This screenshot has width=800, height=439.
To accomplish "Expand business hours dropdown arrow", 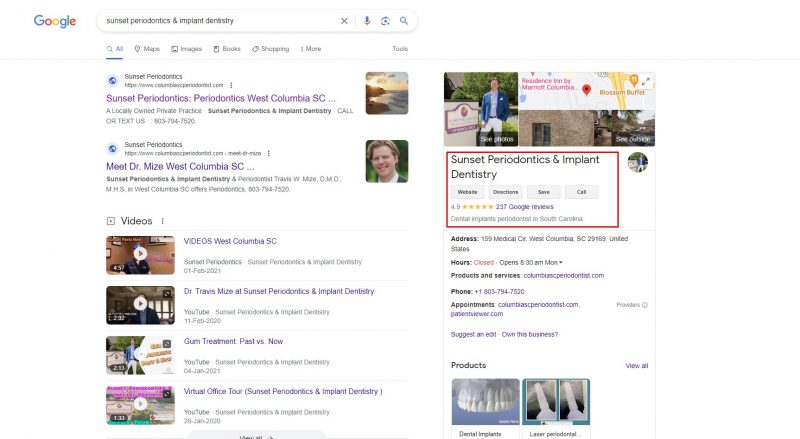I will (x=560, y=261).
